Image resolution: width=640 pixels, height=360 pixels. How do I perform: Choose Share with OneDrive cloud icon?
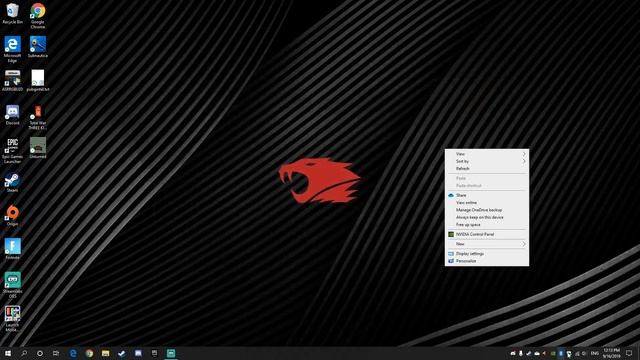point(487,195)
